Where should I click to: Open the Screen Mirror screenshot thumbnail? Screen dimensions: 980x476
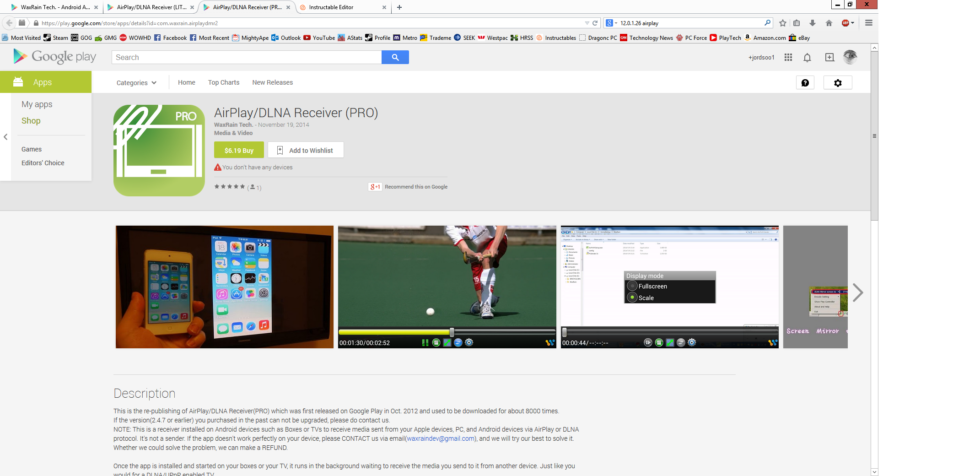(815, 287)
